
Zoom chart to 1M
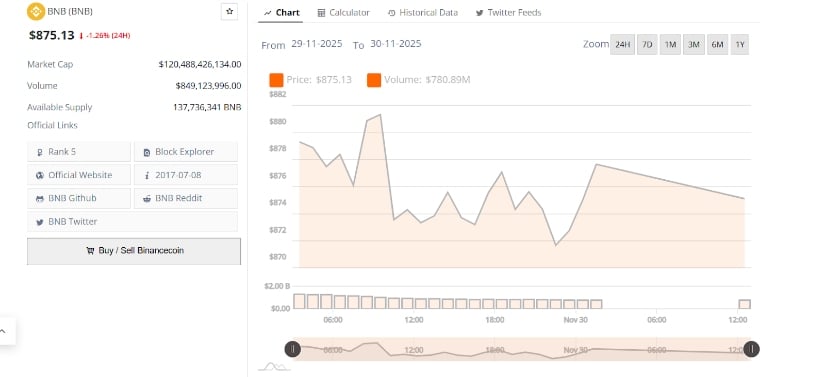[670, 45]
